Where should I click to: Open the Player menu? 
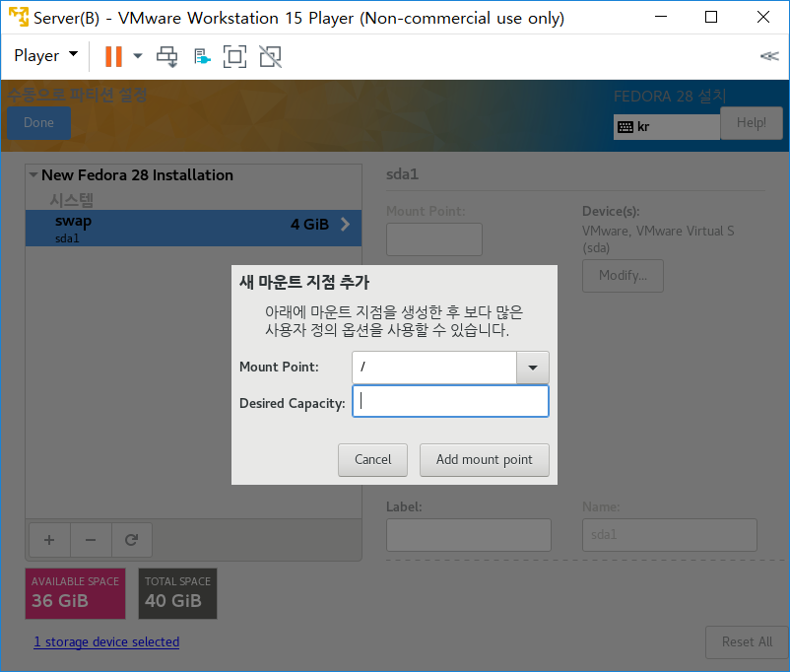tap(45, 55)
